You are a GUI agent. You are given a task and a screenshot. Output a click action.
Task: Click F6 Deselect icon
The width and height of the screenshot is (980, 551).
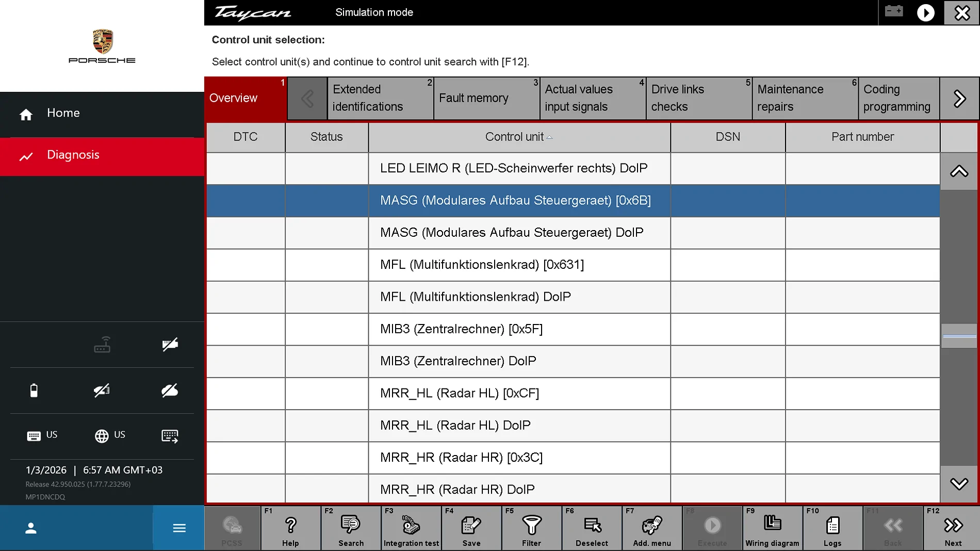click(592, 528)
